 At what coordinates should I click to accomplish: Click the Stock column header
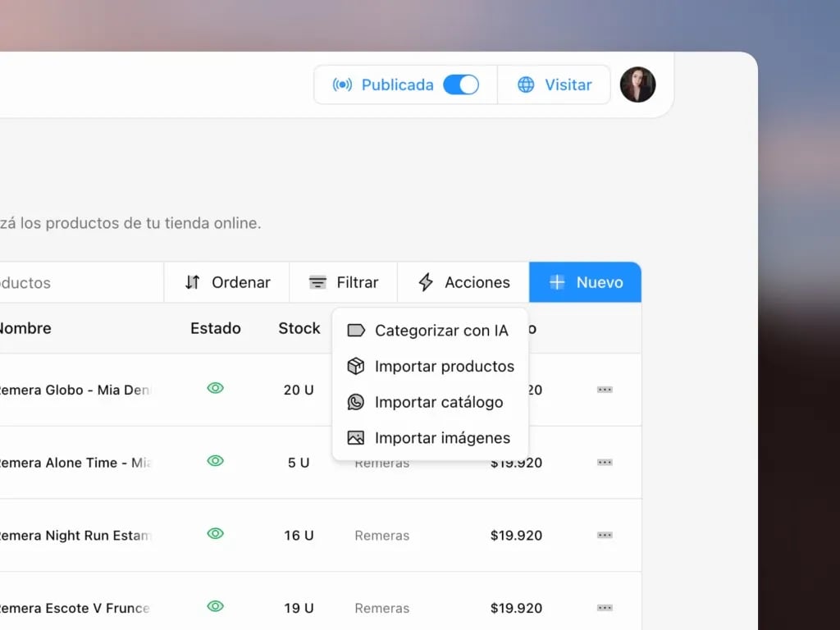(299, 328)
